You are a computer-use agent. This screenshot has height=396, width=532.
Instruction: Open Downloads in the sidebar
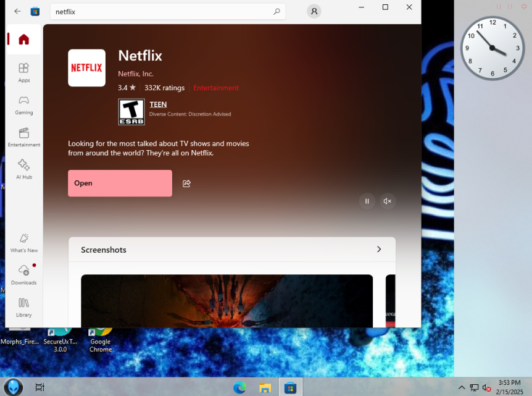(23, 276)
